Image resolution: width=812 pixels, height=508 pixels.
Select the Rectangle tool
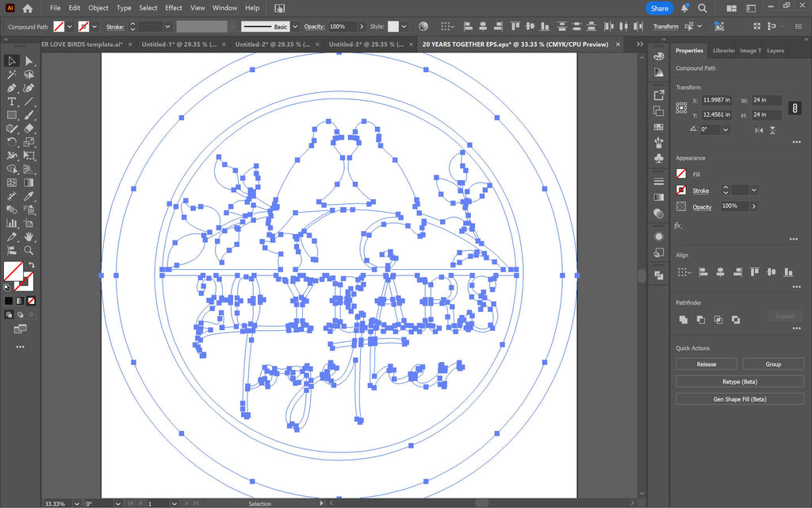(11, 115)
